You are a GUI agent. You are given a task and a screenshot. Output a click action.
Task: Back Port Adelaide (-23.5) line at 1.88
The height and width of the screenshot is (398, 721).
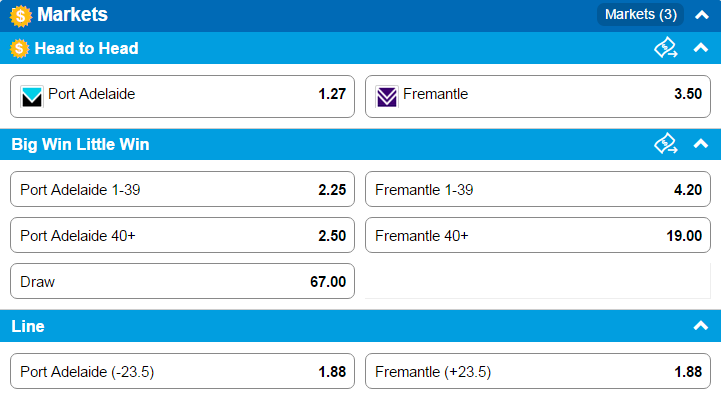pos(183,371)
